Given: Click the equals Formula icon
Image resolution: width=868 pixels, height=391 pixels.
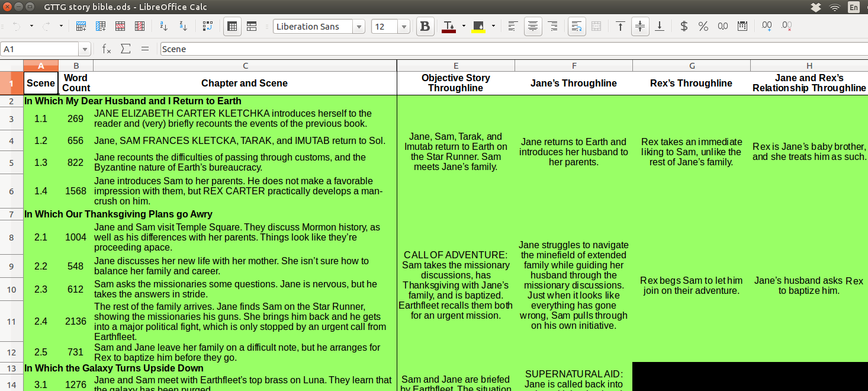Looking at the screenshot, I should 144,49.
